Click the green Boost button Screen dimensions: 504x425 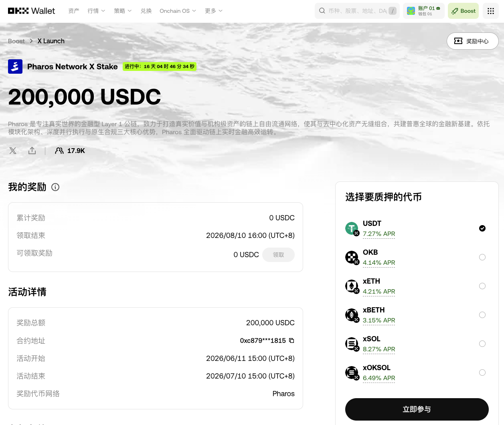pyautogui.click(x=464, y=11)
